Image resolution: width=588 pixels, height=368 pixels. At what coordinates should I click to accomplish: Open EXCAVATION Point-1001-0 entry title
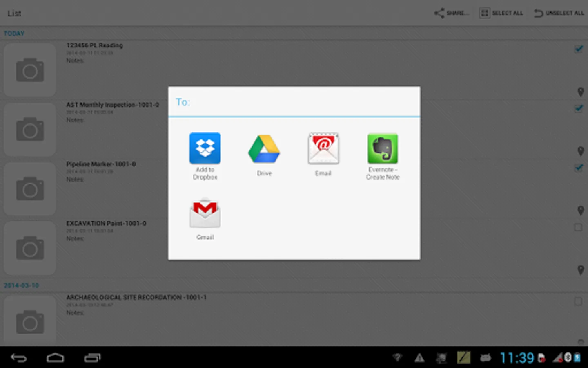click(106, 223)
